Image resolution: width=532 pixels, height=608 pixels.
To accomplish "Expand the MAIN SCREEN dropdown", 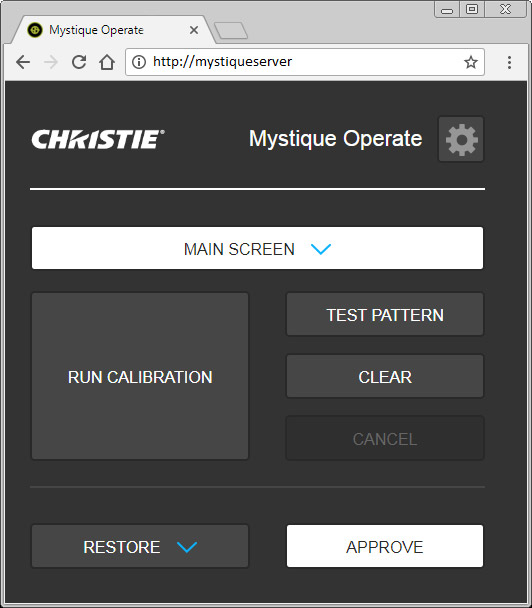I will click(257, 248).
